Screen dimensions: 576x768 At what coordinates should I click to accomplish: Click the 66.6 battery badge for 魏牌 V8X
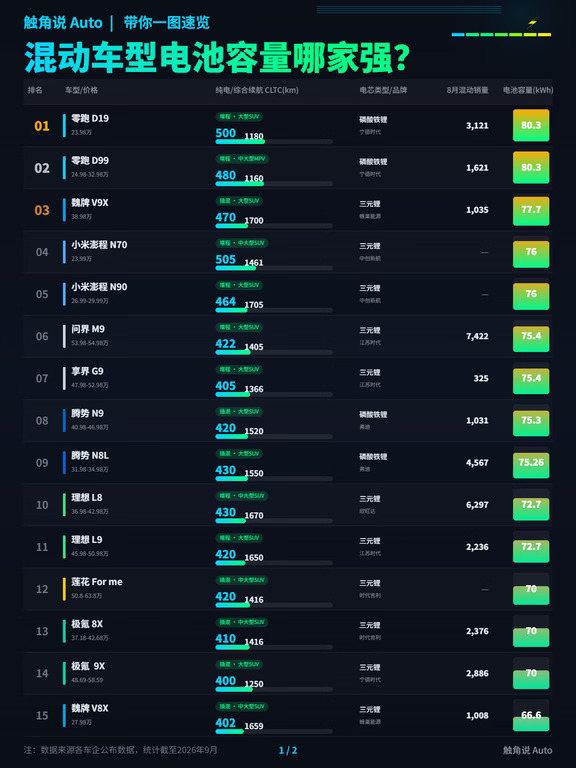[531, 715]
